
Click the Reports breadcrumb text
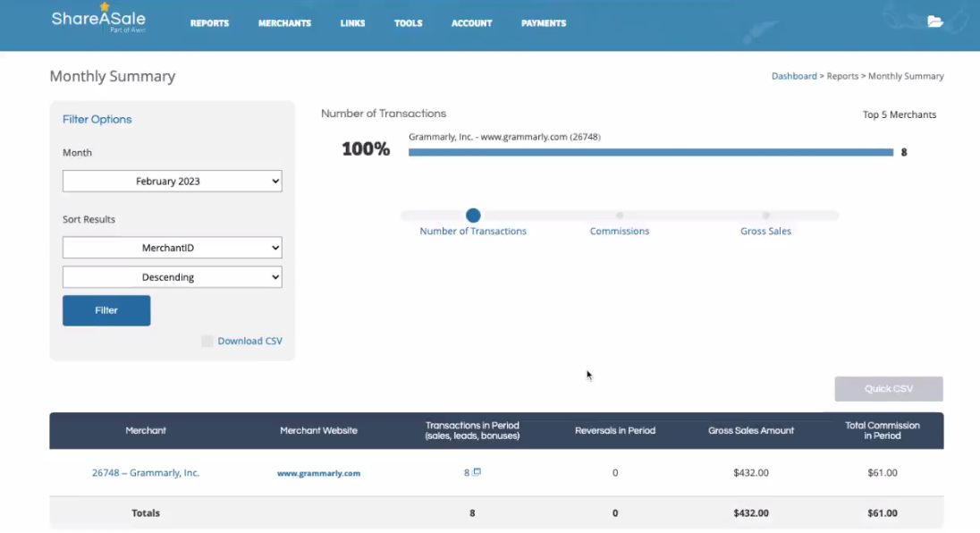click(x=842, y=76)
